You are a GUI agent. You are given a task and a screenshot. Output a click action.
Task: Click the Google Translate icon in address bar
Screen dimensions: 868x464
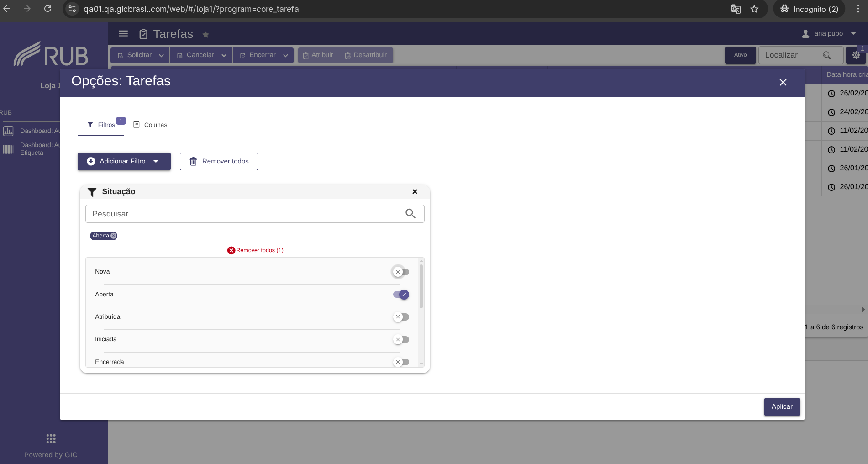(736, 9)
